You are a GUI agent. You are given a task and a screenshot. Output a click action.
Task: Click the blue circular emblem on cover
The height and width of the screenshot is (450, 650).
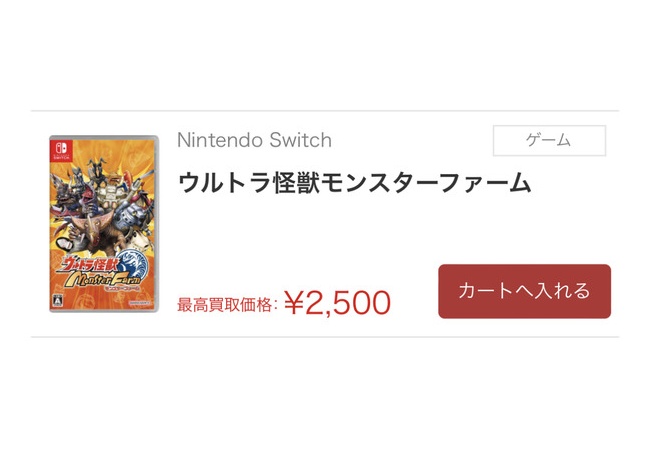[132, 264]
